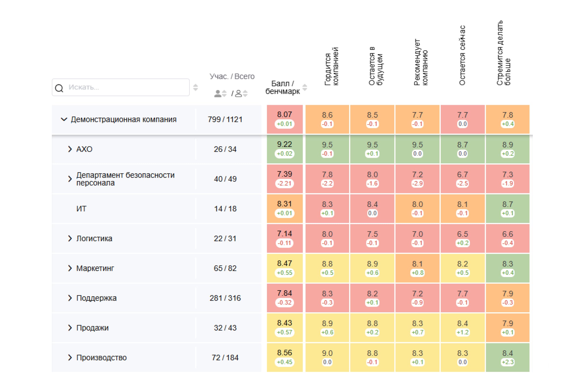Click green 9.22 score cell for АХО
Viewport: 588px width, 387px height.
coord(285,149)
